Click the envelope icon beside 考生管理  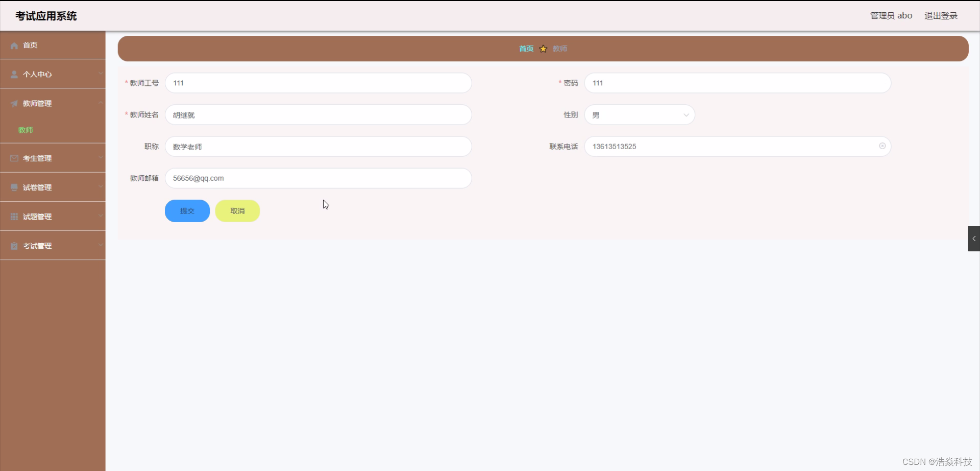[x=13, y=158]
